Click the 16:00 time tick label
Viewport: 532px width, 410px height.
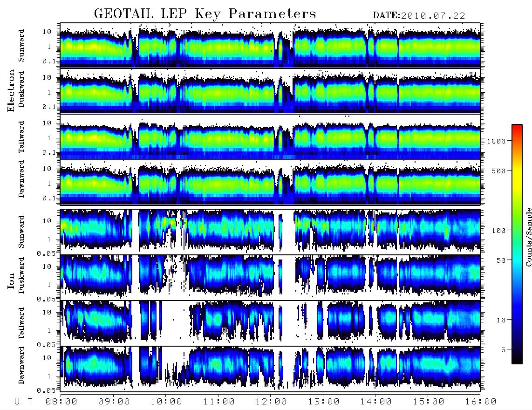(481, 402)
